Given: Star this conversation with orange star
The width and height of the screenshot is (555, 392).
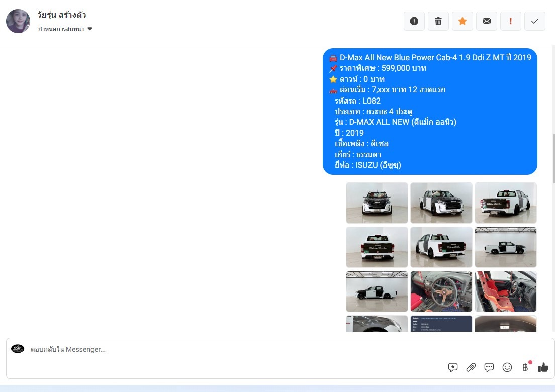Looking at the screenshot, I should click(462, 21).
